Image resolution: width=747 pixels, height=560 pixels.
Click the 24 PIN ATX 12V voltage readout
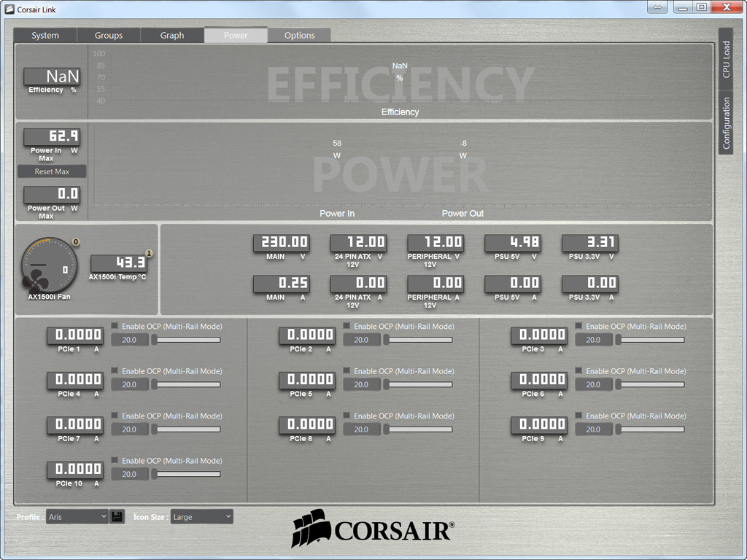coord(359,242)
